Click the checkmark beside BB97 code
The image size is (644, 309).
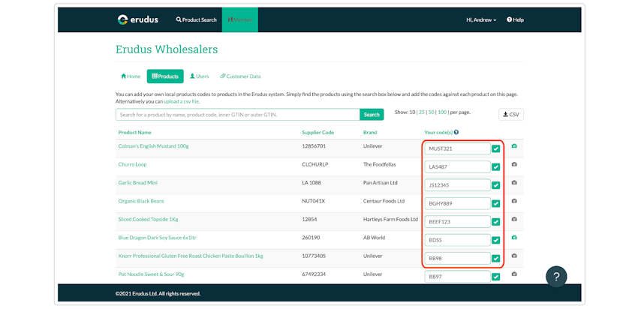(x=496, y=277)
